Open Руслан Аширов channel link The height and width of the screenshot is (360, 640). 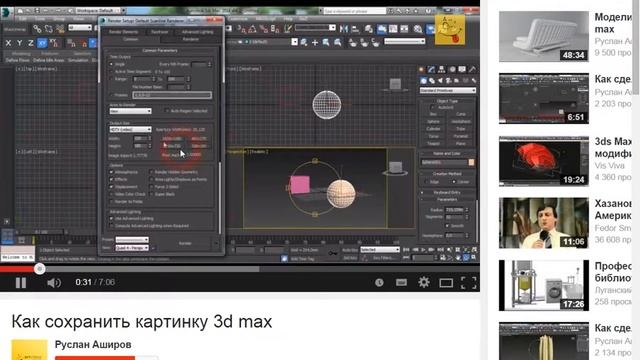(93, 344)
